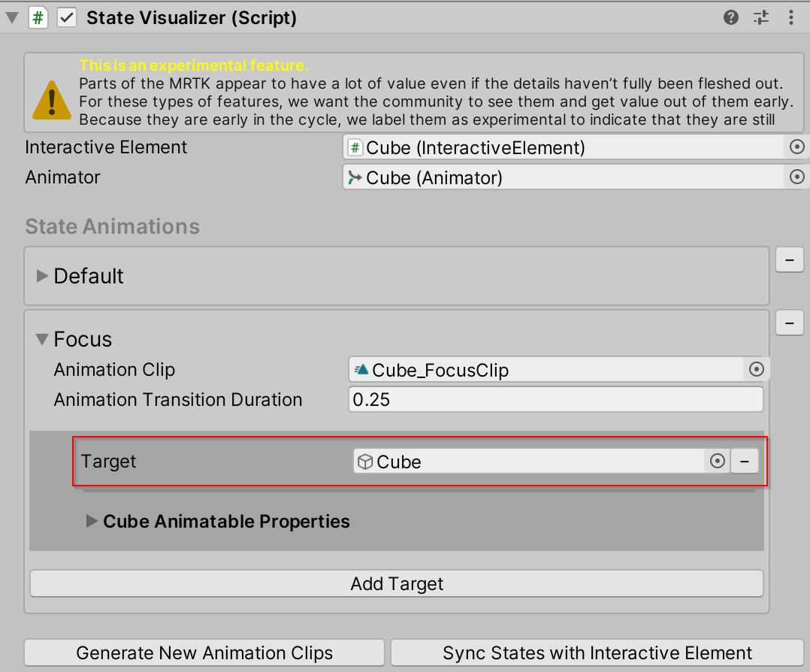The width and height of the screenshot is (810, 672).
Task: Open the object picker for the Animator field
Action: (796, 177)
